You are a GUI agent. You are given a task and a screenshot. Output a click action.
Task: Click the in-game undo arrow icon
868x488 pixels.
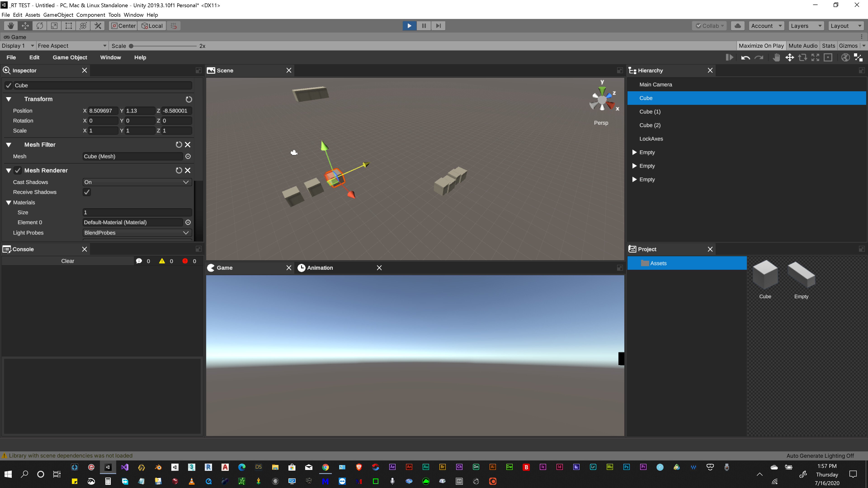pos(745,58)
